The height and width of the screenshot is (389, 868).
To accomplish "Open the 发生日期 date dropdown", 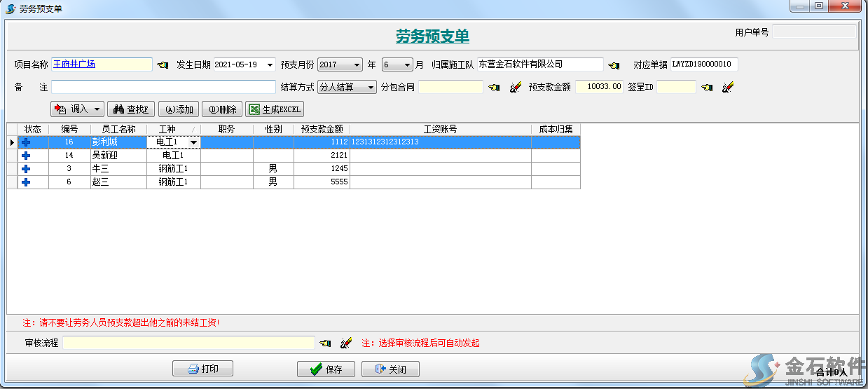I will pyautogui.click(x=270, y=65).
